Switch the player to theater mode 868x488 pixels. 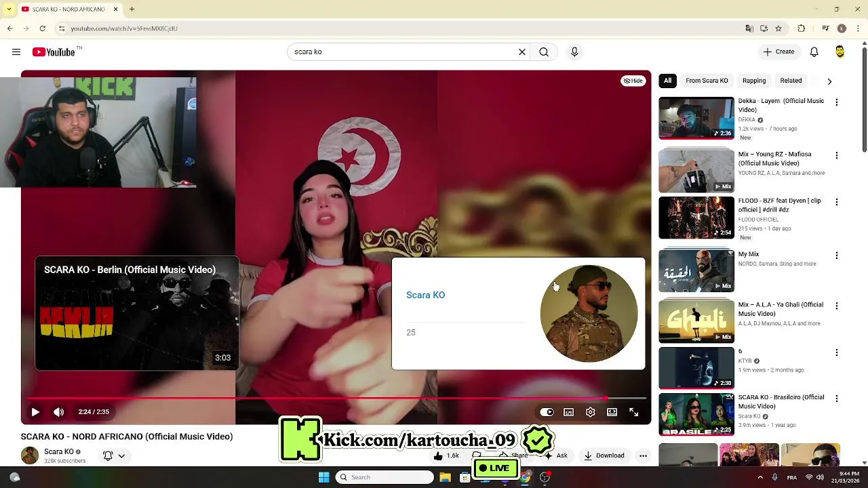(x=612, y=412)
